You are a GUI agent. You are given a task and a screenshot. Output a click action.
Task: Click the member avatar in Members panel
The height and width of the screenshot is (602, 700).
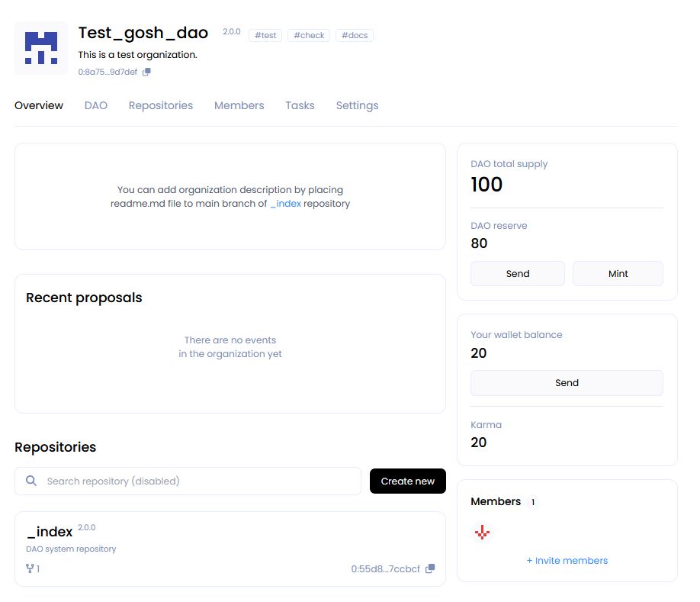point(481,533)
